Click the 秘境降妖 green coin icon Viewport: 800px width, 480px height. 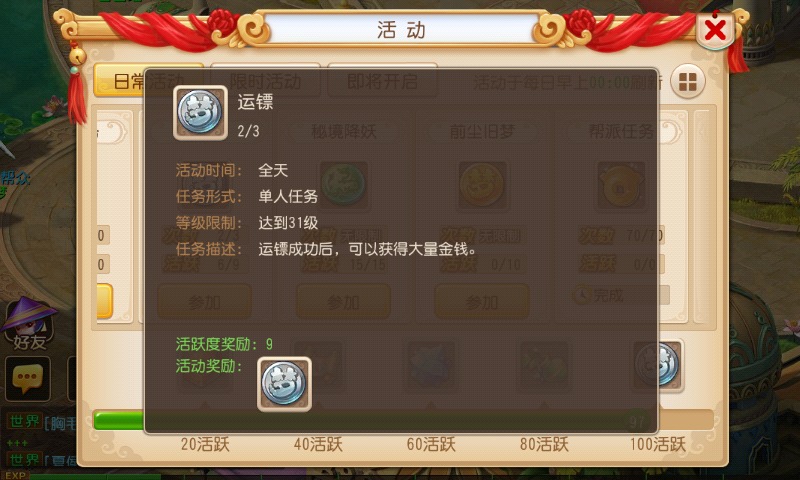point(343,185)
